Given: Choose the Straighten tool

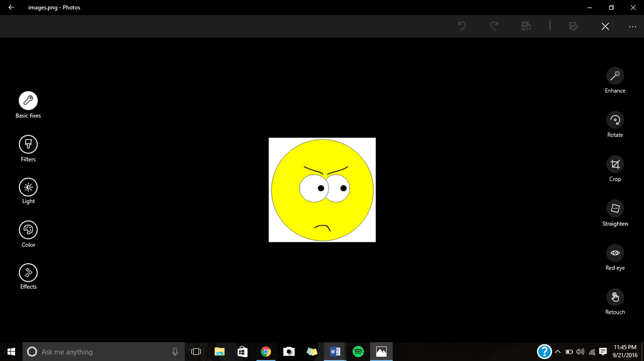Looking at the screenshot, I should (615, 209).
